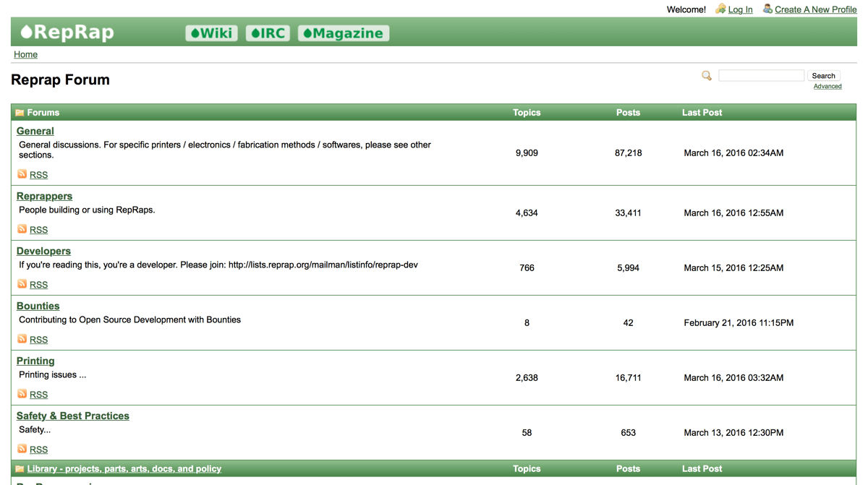The width and height of the screenshot is (868, 485).
Task: Open the Reprappers forum
Action: 44,197
